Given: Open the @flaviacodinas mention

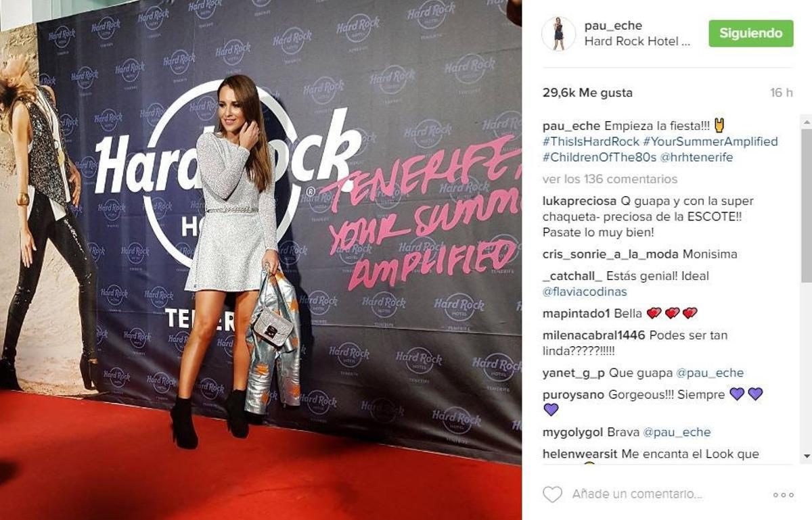Looking at the screenshot, I should 585,291.
